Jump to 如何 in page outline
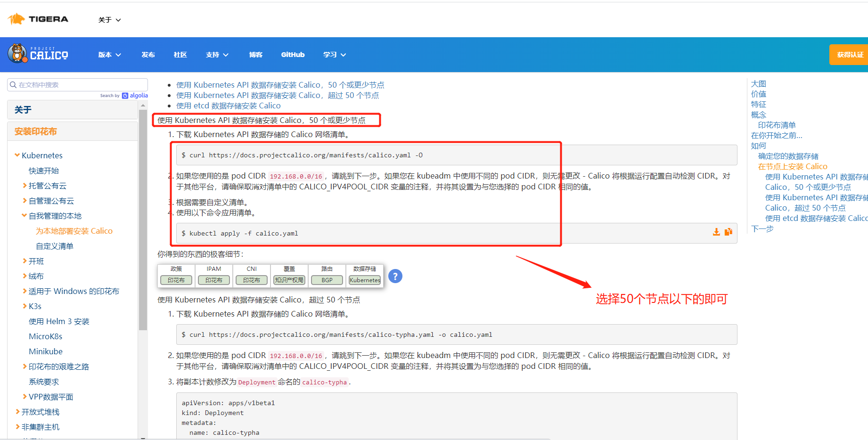 pos(759,146)
